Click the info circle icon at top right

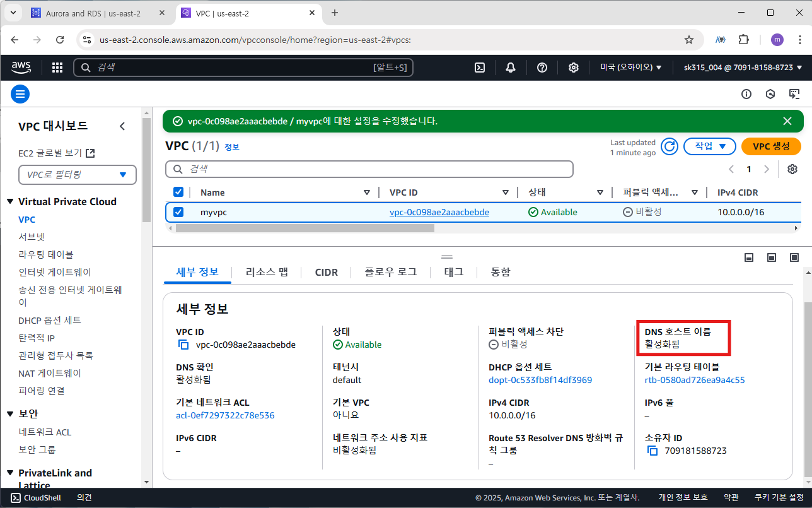point(746,94)
